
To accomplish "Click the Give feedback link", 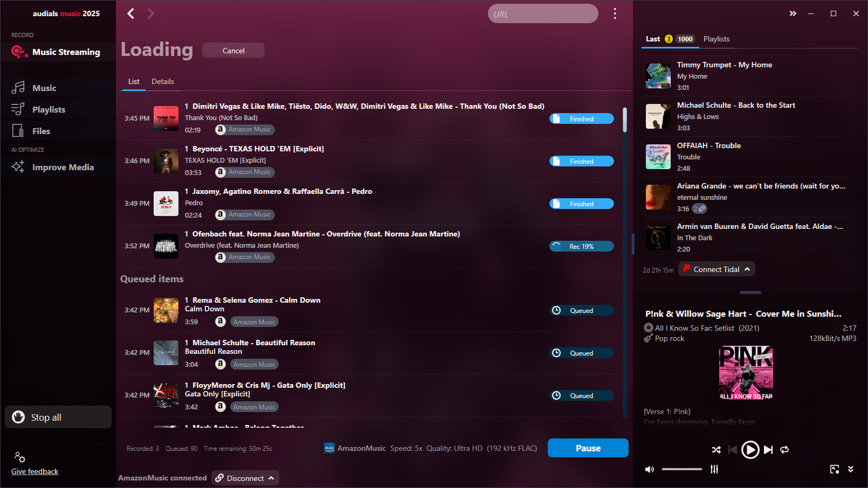I will pos(35,471).
